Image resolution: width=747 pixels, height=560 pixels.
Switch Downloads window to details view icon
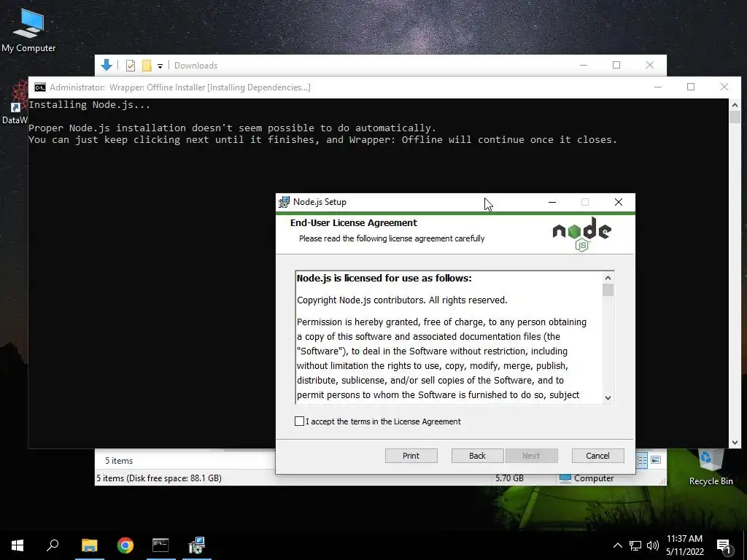tap(641, 459)
